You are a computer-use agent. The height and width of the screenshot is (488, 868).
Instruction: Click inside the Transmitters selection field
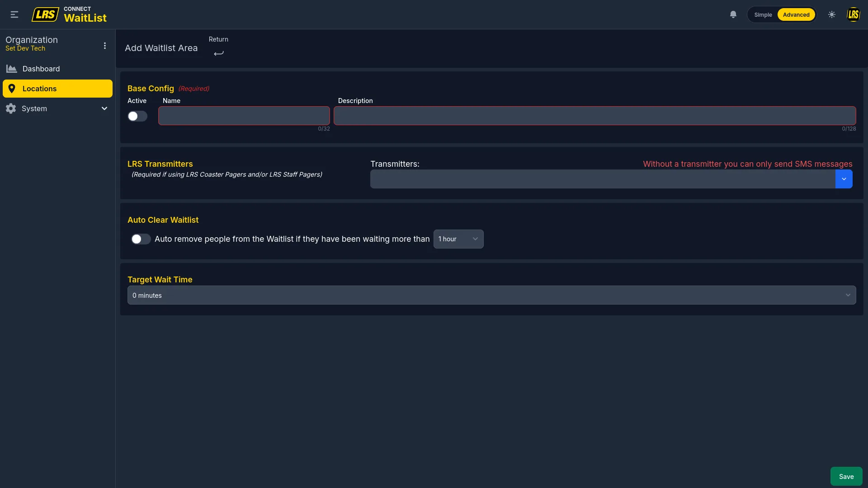(x=603, y=179)
